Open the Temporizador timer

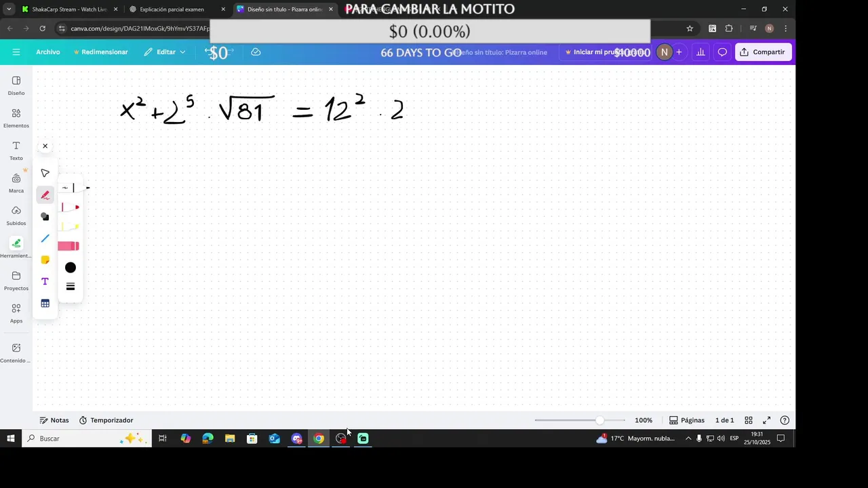point(106,420)
